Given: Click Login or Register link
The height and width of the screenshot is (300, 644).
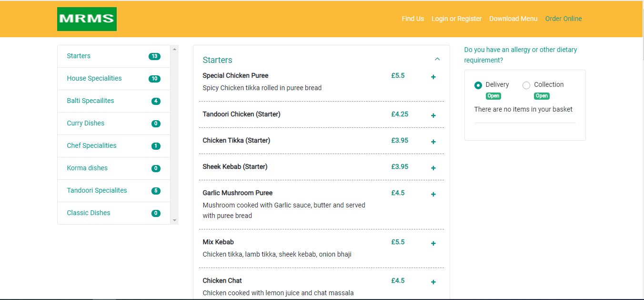Looking at the screenshot, I should click(456, 19).
